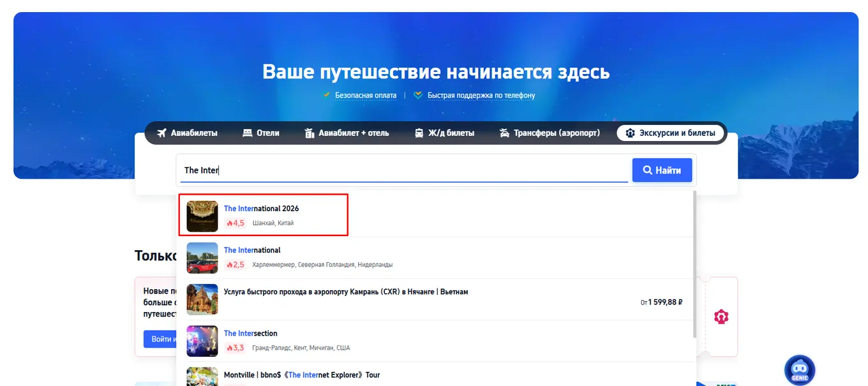The image size is (868, 386).
Task: Click the 2,5 rating flame badge
Action: pos(235,264)
